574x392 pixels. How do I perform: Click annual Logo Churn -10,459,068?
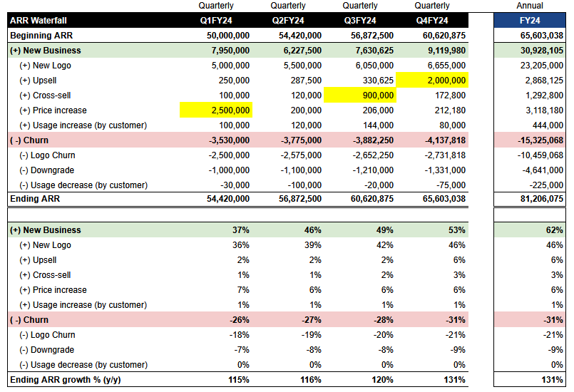(540, 155)
